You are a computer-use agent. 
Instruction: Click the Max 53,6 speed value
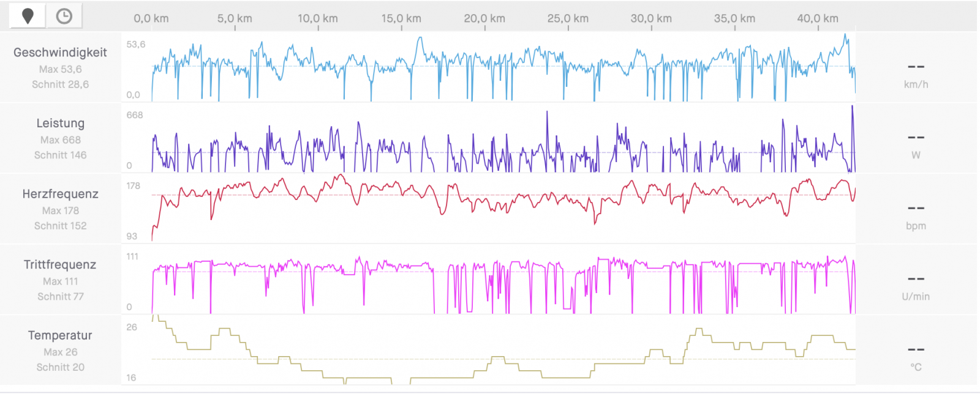tap(60, 69)
